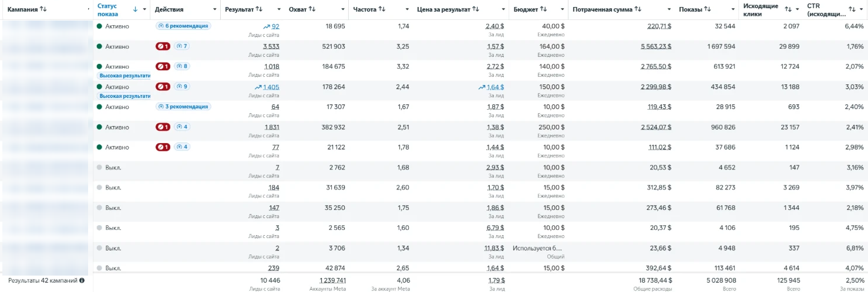Click the trend arrow icon beside 1,64 $ cost

pyautogui.click(x=482, y=87)
